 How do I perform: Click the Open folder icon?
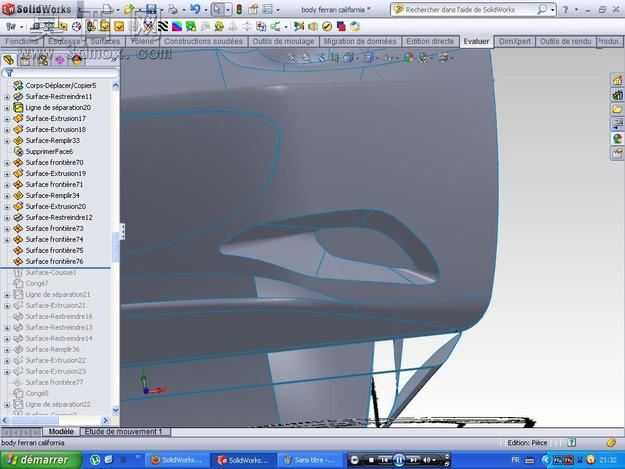(x=129, y=9)
